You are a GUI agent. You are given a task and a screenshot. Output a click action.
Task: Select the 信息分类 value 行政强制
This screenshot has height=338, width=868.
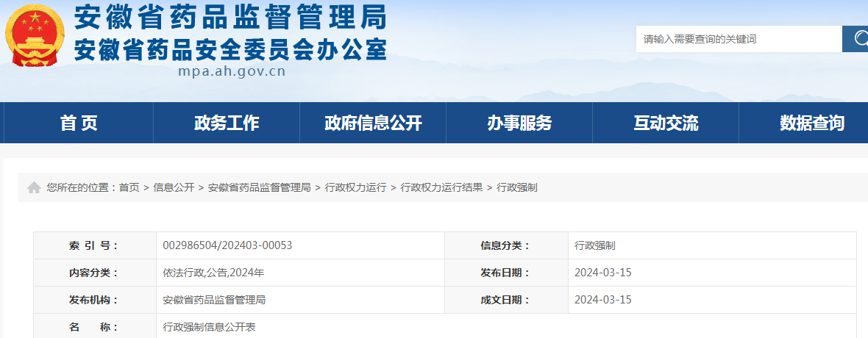click(595, 245)
